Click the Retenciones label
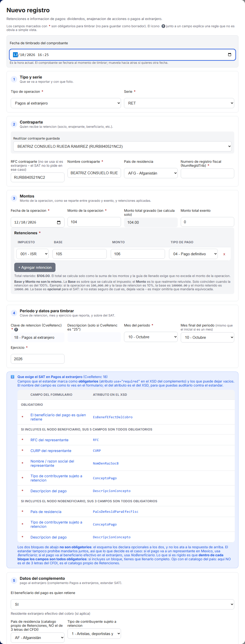245x644 pixels. (26, 233)
